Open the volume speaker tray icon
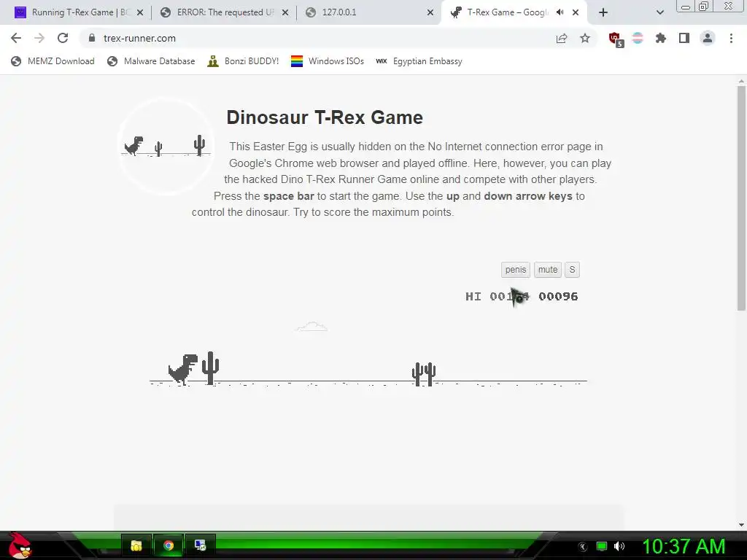Screen dimensions: 747x560 tap(619, 546)
